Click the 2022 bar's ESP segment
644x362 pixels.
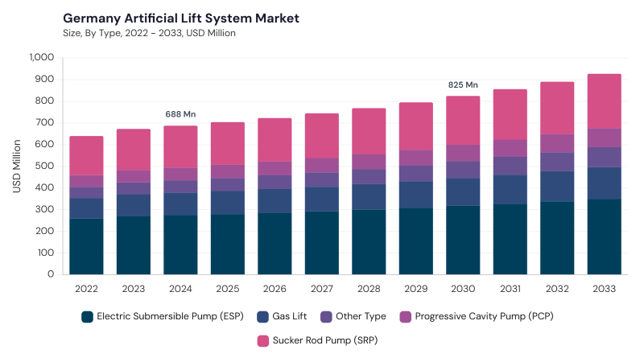pos(86,246)
